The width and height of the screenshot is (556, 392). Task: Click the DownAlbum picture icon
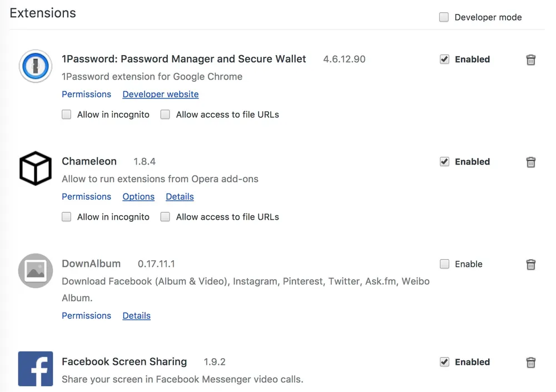pyautogui.click(x=36, y=271)
